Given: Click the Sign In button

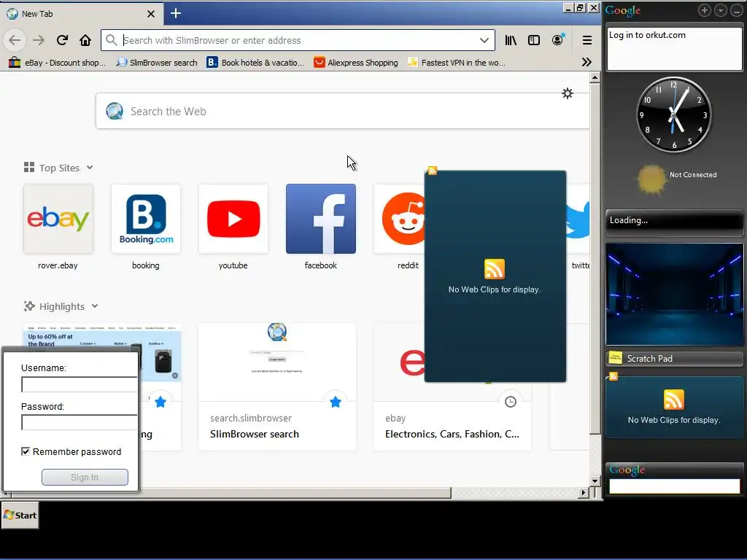Looking at the screenshot, I should (85, 477).
